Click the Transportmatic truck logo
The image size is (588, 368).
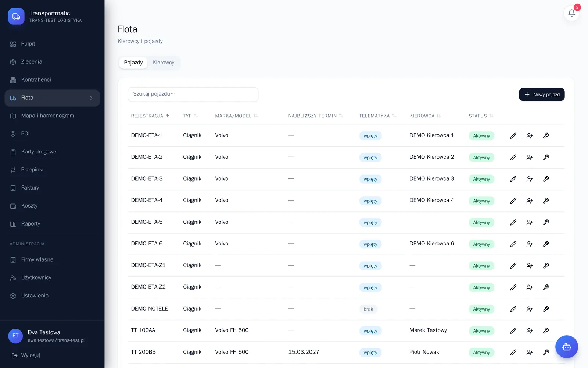[x=16, y=16]
